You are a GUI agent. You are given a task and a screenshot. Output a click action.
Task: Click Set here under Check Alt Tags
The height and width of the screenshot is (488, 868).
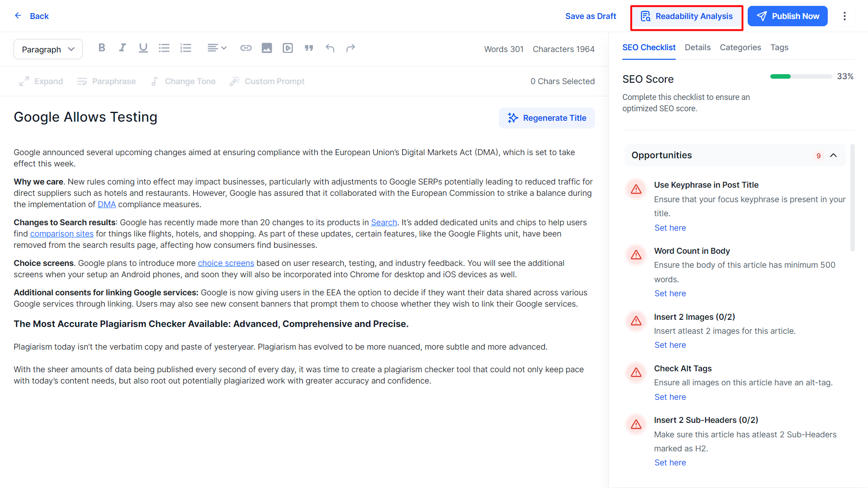click(x=670, y=397)
